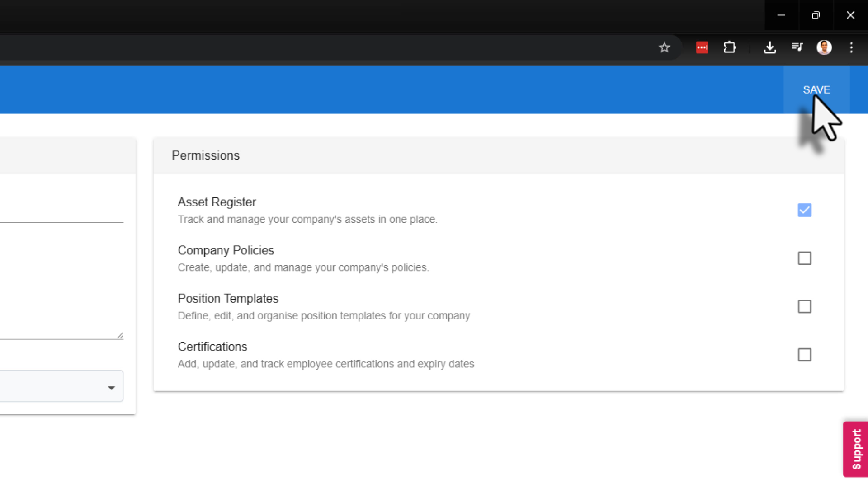868x488 pixels.
Task: Open the Chrome three-dot menu
Action: click(x=851, y=47)
